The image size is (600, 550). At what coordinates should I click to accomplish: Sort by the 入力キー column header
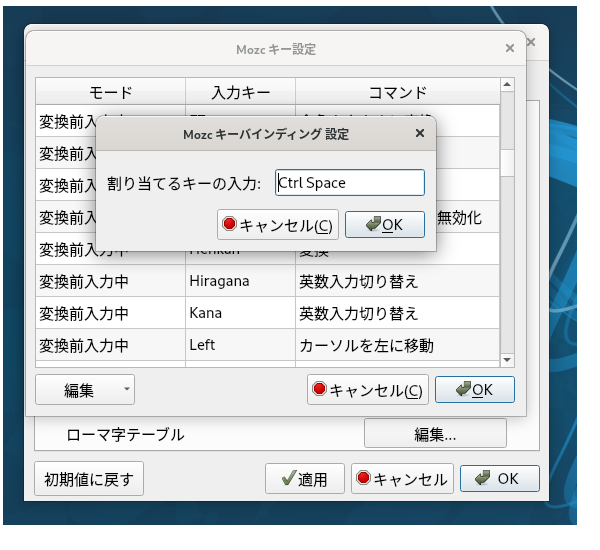tap(241, 92)
